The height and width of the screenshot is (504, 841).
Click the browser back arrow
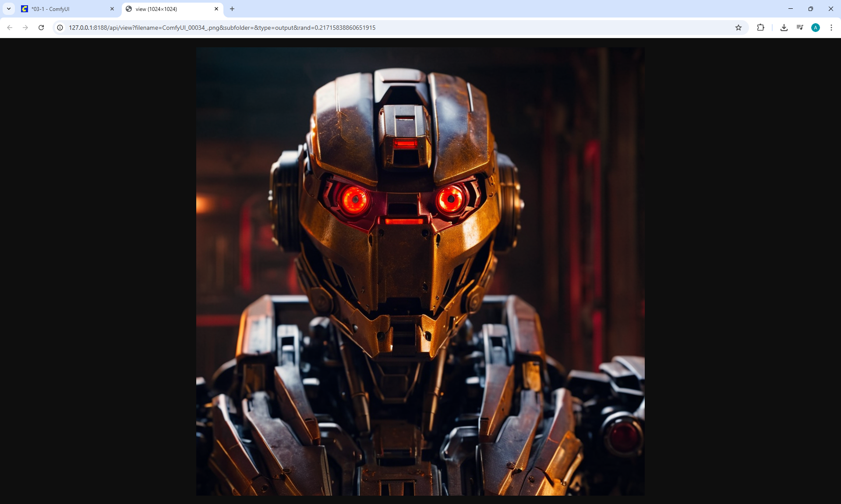(10, 28)
